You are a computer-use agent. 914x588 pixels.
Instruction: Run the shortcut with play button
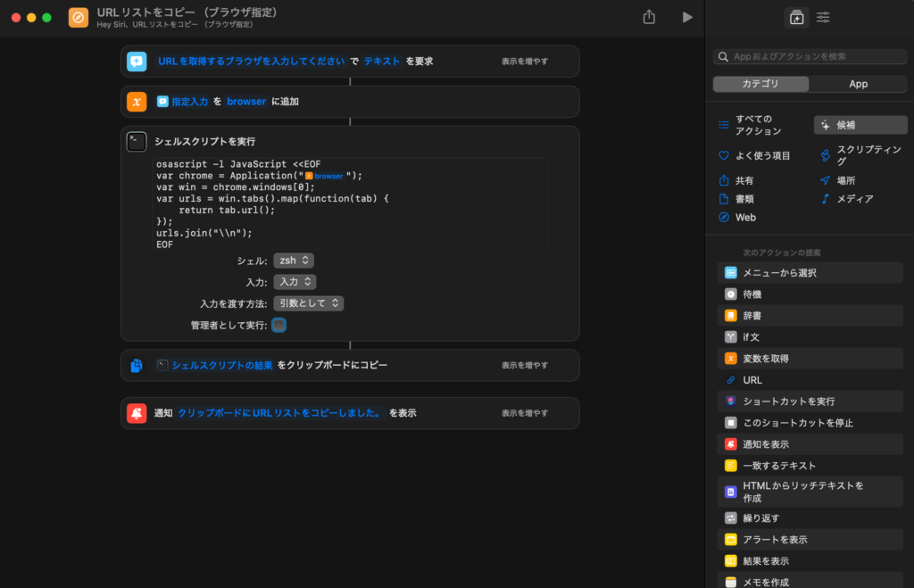(686, 17)
